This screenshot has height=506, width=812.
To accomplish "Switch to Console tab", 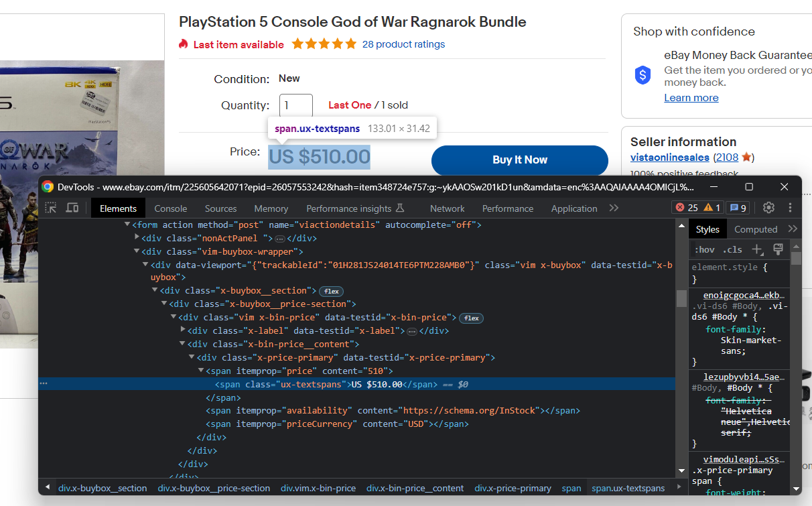I will [171, 208].
